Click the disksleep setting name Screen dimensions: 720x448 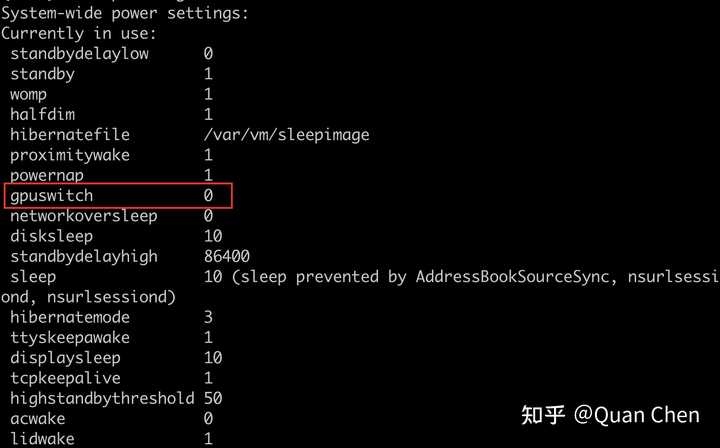[x=51, y=236]
